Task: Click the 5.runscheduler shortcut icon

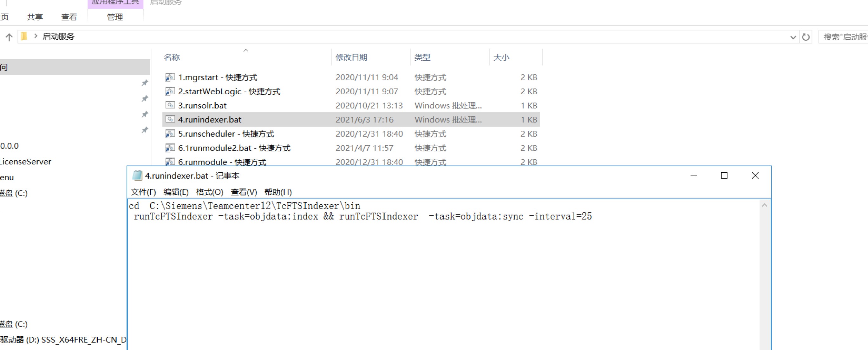Action: 170,134
